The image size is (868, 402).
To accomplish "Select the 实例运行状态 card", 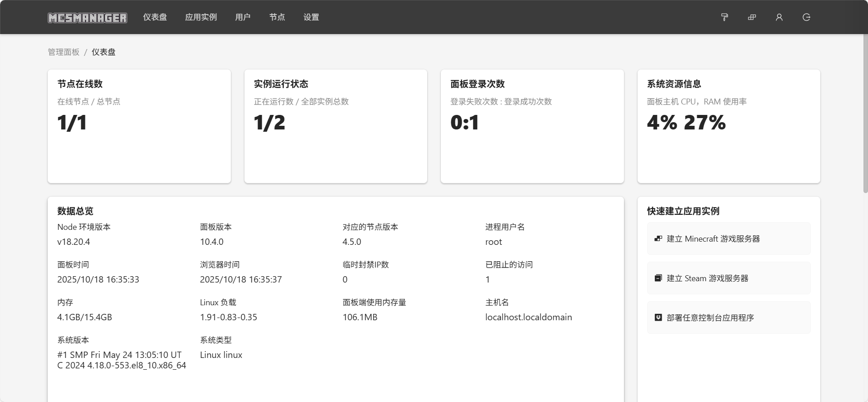I will pyautogui.click(x=335, y=126).
